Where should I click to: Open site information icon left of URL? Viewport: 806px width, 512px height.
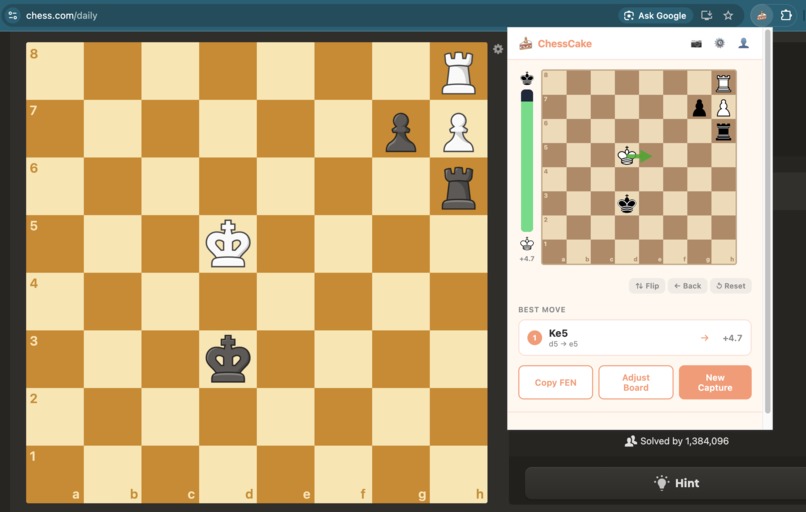[x=12, y=15]
